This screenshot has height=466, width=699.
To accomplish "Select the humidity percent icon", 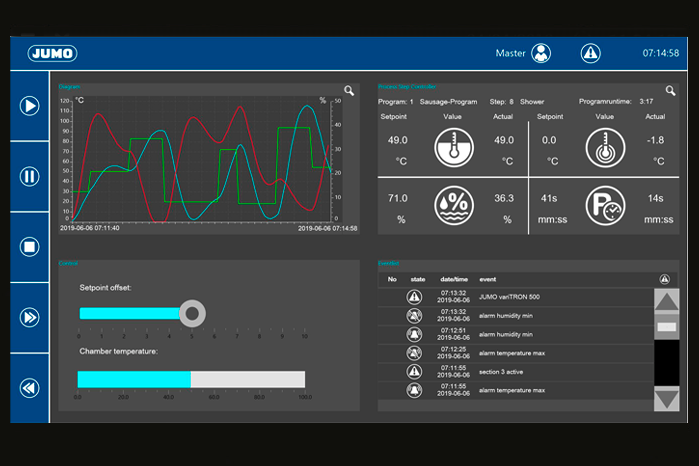I will click(x=454, y=206).
